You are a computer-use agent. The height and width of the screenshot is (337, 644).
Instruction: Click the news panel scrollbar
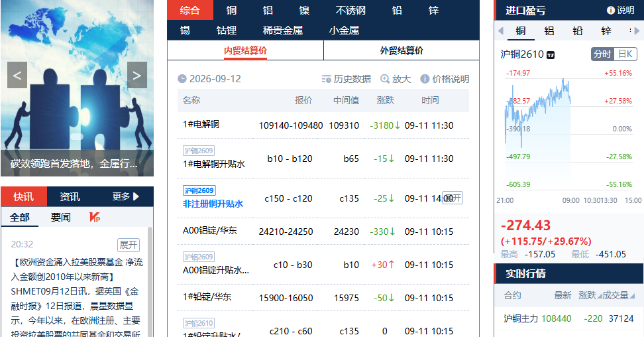click(x=150, y=281)
